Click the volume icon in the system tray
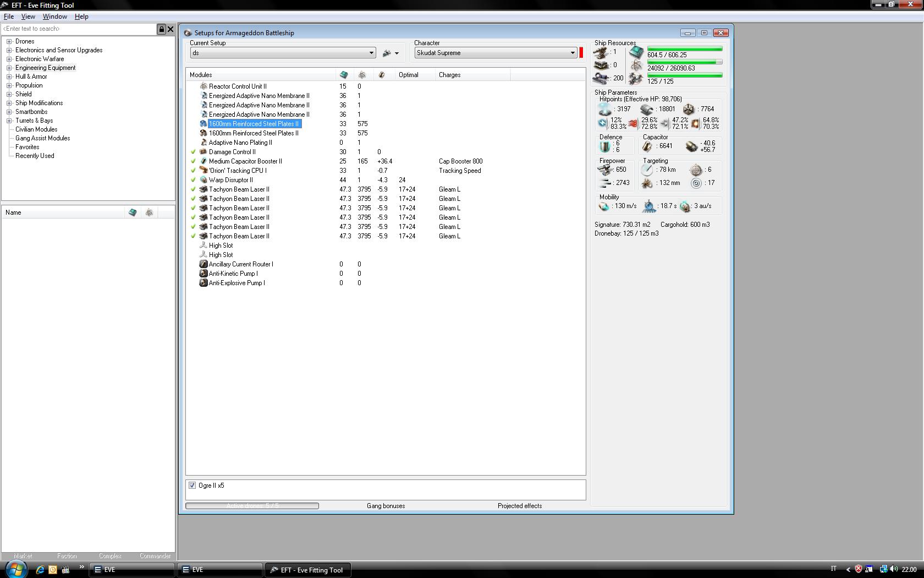 click(894, 569)
